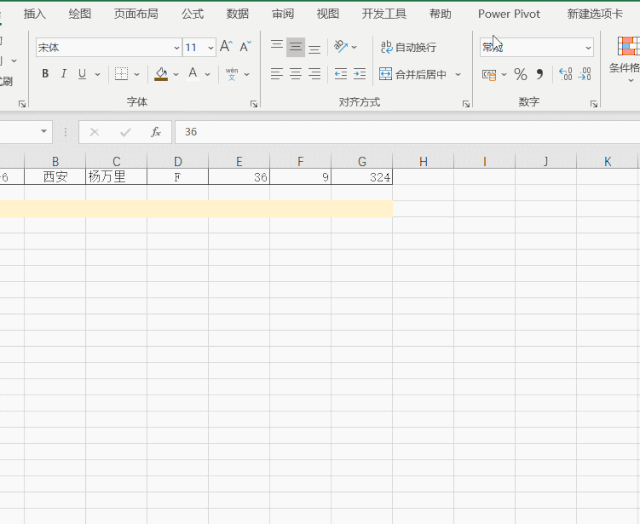Apply fill color to selected cells
Viewport: 640px width, 524px height.
pyautogui.click(x=161, y=74)
